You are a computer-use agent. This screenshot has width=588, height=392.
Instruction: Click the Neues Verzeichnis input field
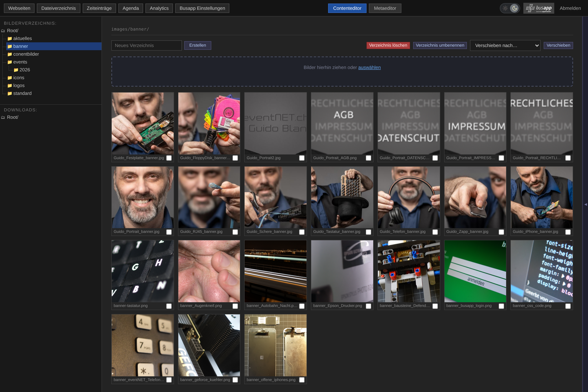[x=146, y=45]
